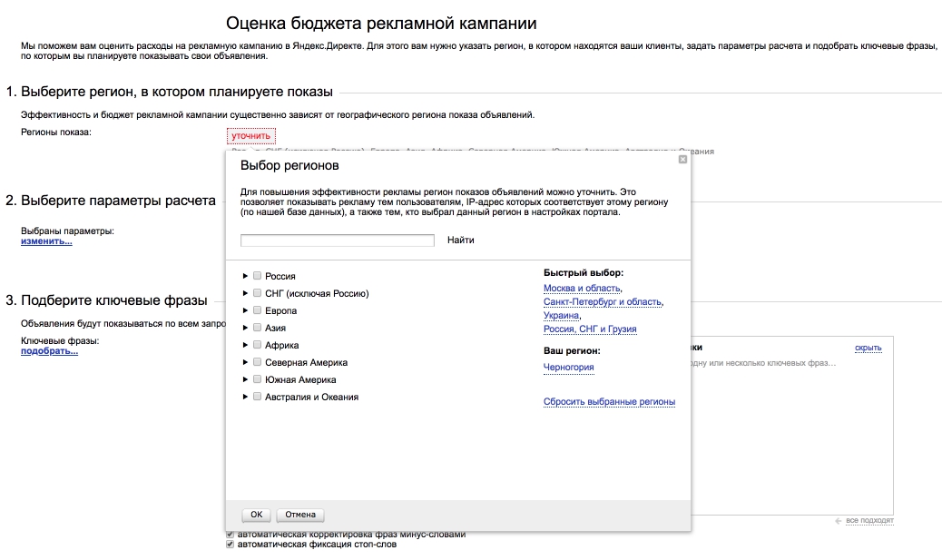Focus the region search input field

[x=337, y=241]
